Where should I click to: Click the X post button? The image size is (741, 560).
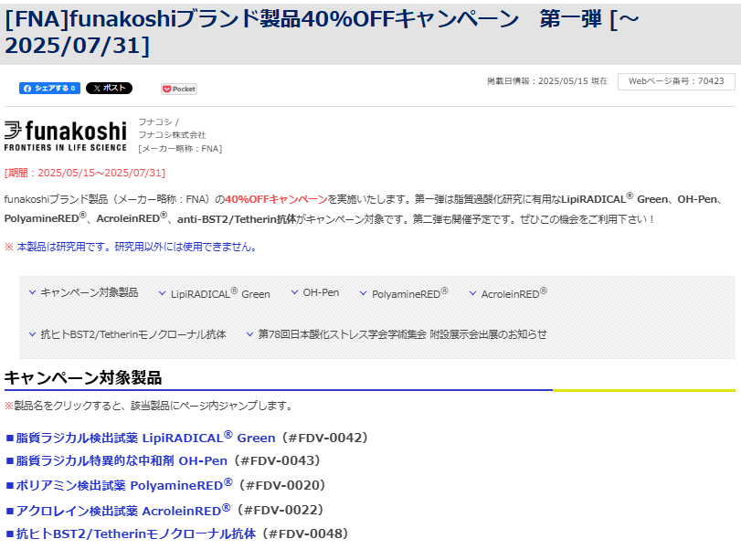pos(109,89)
